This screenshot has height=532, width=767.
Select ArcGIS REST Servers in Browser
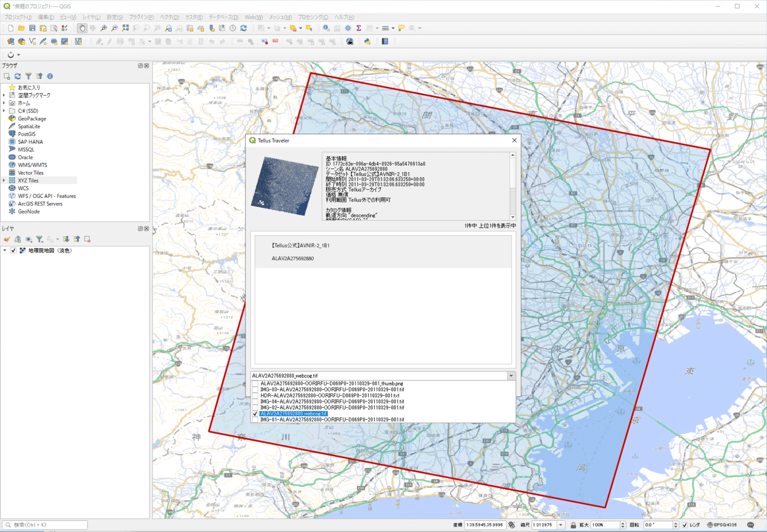(40, 204)
